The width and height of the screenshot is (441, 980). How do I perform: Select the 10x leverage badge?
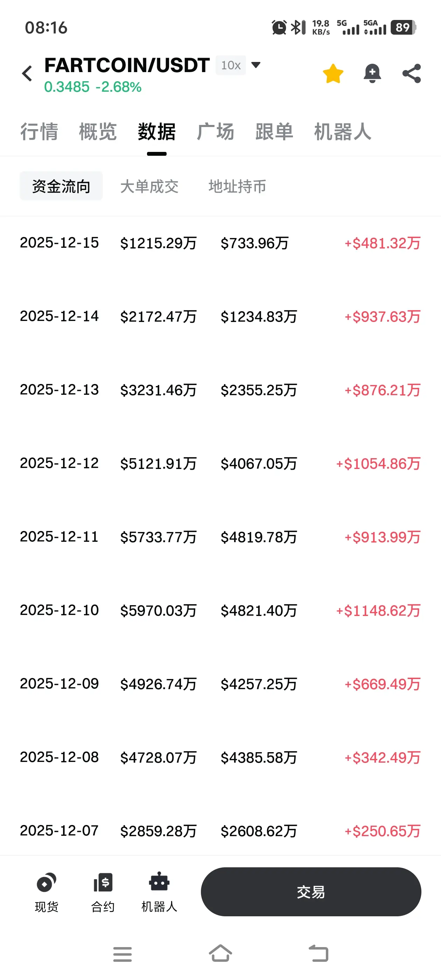pyautogui.click(x=231, y=65)
